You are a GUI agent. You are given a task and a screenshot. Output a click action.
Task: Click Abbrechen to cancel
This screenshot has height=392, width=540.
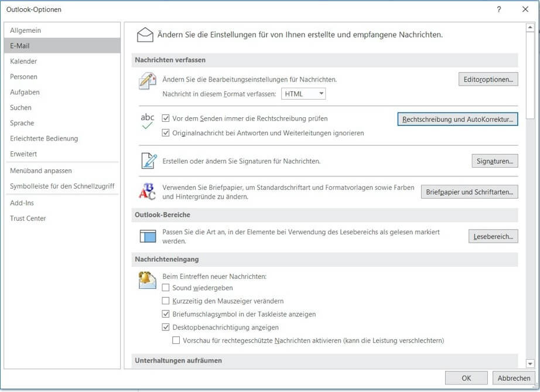pyautogui.click(x=514, y=378)
